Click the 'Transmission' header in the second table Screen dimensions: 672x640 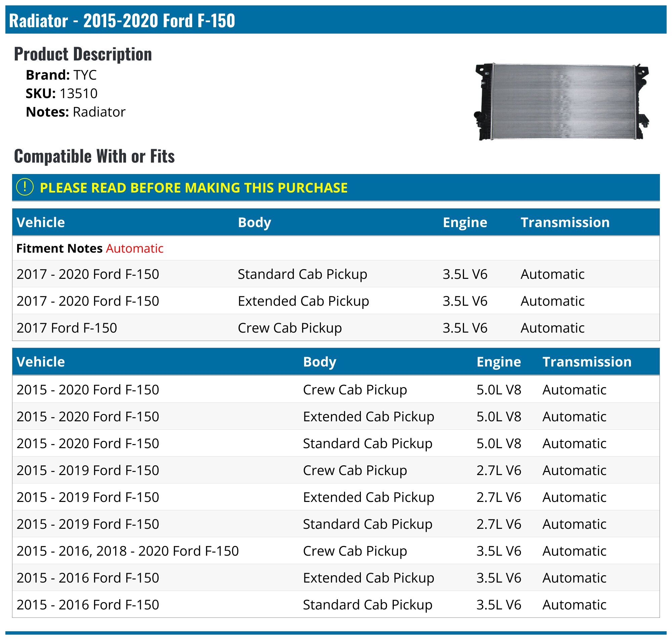pyautogui.click(x=587, y=361)
